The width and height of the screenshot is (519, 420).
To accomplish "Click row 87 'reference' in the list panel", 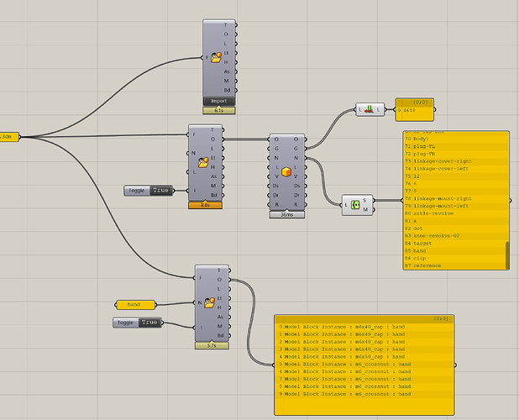I will point(454,265).
